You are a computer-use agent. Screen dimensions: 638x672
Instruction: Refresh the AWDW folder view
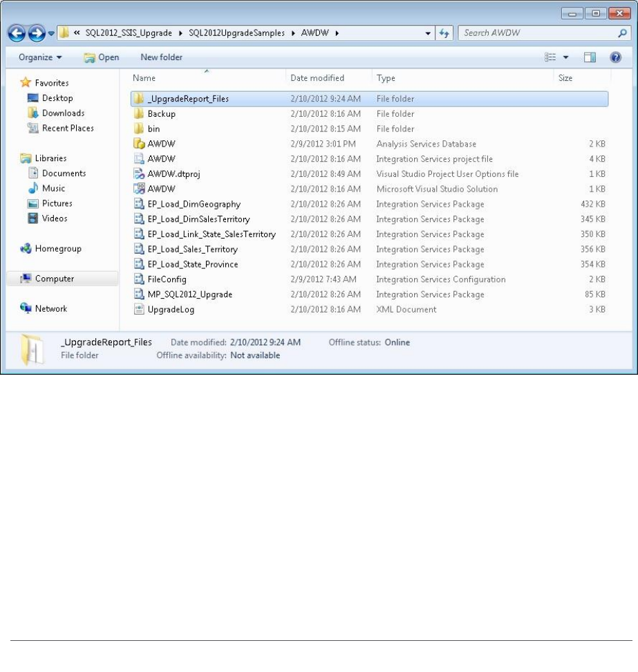click(x=444, y=33)
